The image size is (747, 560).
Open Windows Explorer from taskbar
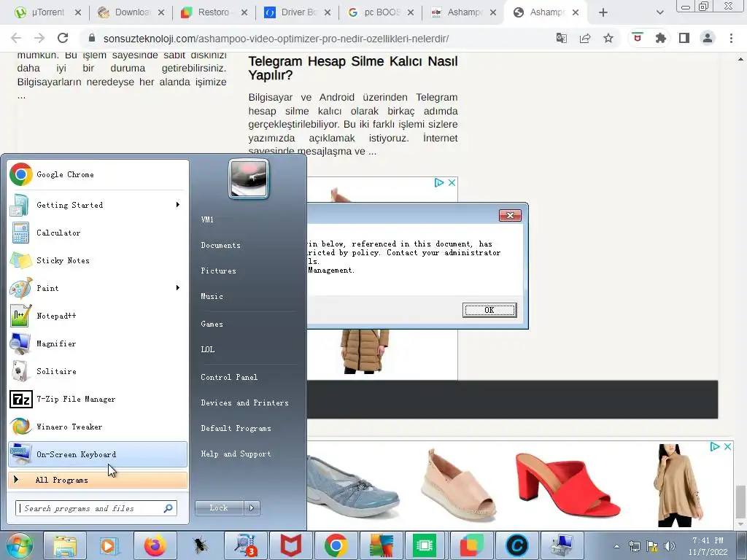[65, 545]
